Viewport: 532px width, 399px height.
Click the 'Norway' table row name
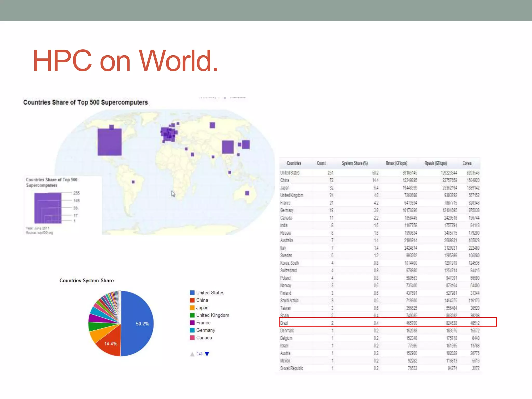tap(286, 286)
